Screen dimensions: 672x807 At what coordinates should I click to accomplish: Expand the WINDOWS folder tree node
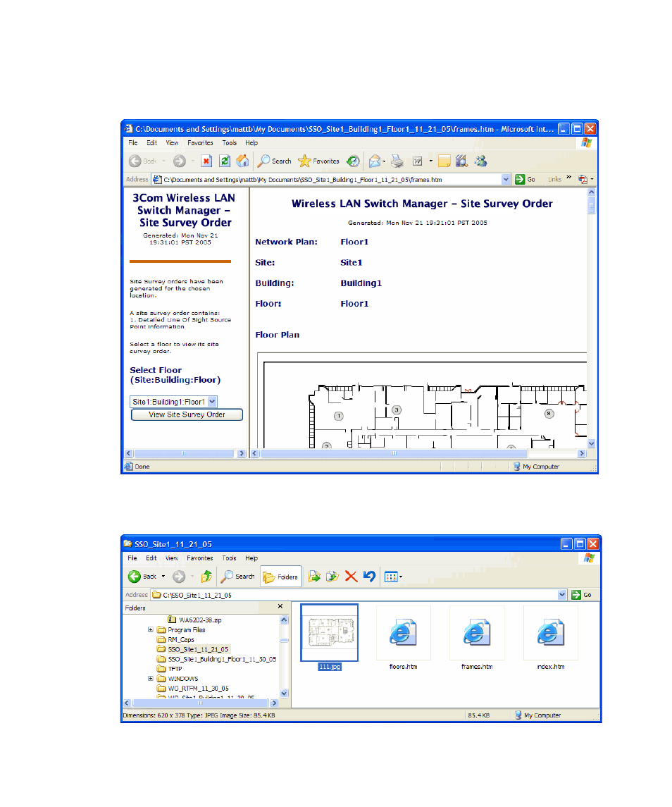(150, 678)
